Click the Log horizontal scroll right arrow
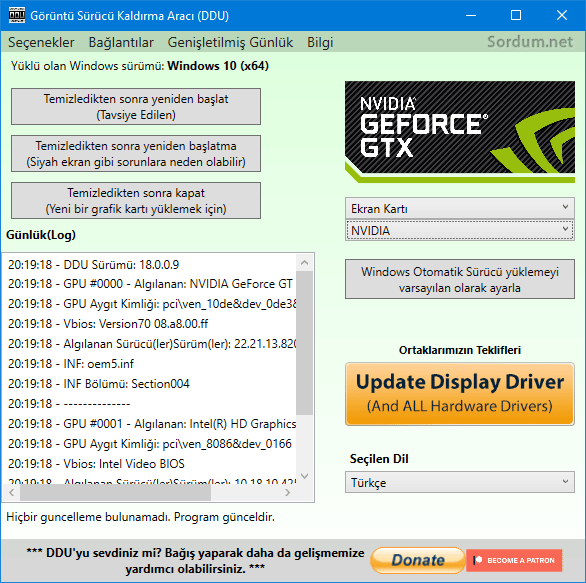 point(287,493)
